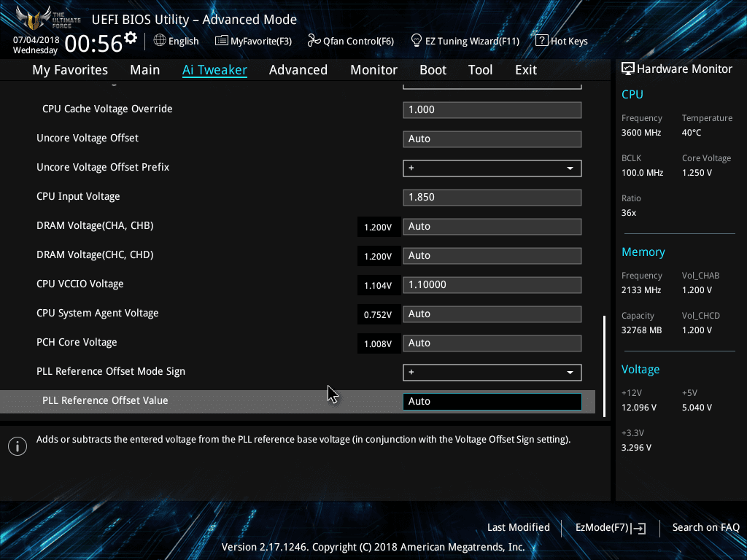Go to the Advanced tab

click(x=298, y=70)
